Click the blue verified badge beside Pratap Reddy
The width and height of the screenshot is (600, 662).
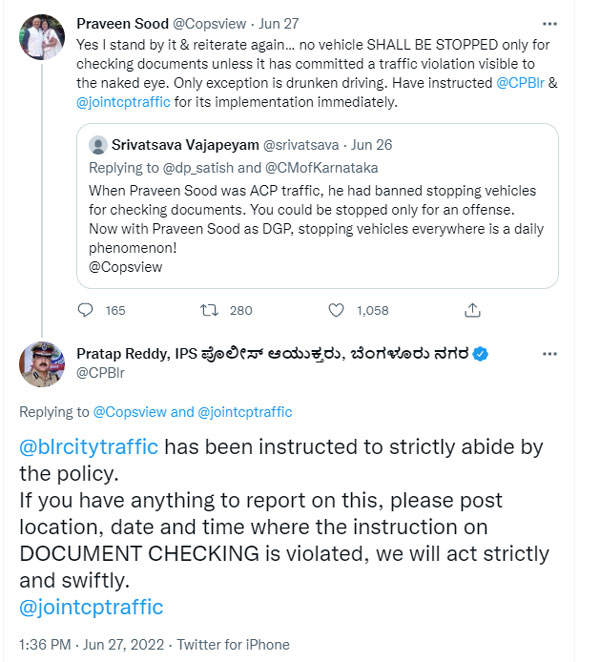click(480, 353)
